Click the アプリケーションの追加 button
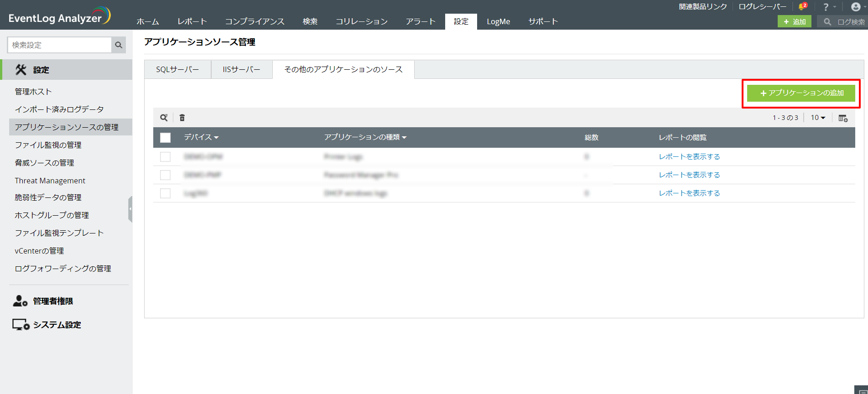The width and height of the screenshot is (868, 394). click(x=801, y=93)
